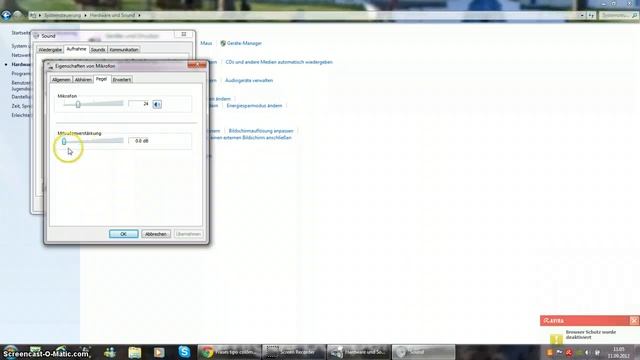Screen dimensions: 640x360
Task: Open the volume tray icon
Action: click(587, 352)
